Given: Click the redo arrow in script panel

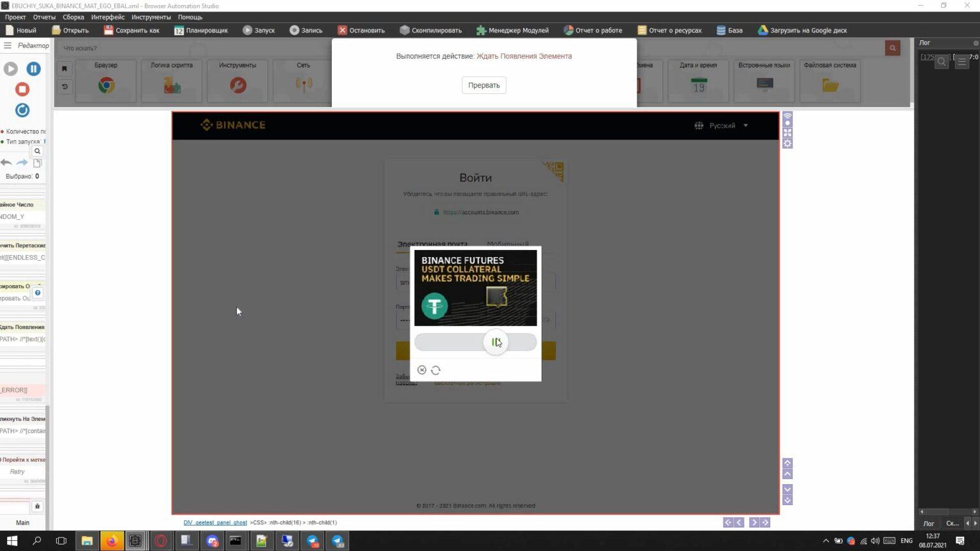Looking at the screenshot, I should (x=22, y=163).
